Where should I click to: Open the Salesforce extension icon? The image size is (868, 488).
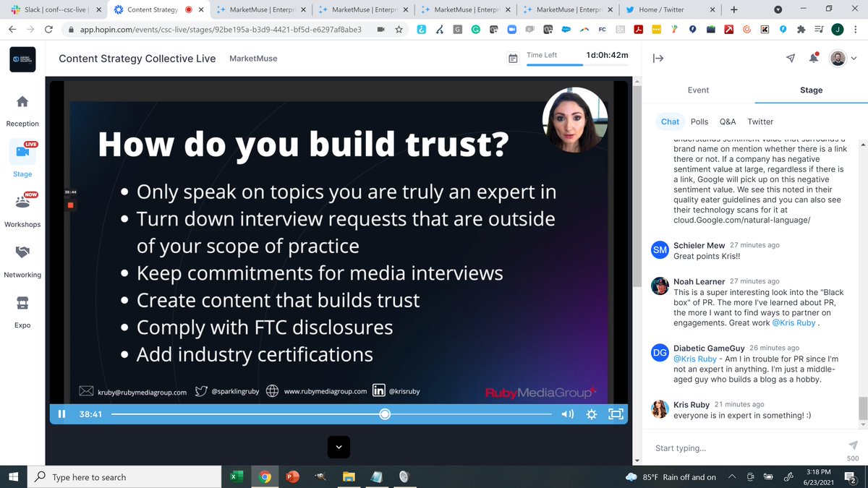(566, 30)
